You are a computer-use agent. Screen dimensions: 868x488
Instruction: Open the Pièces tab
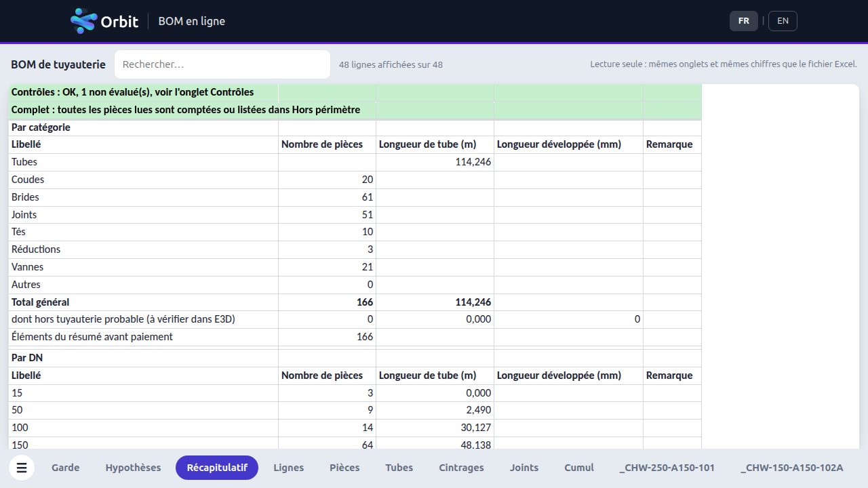coord(344,468)
